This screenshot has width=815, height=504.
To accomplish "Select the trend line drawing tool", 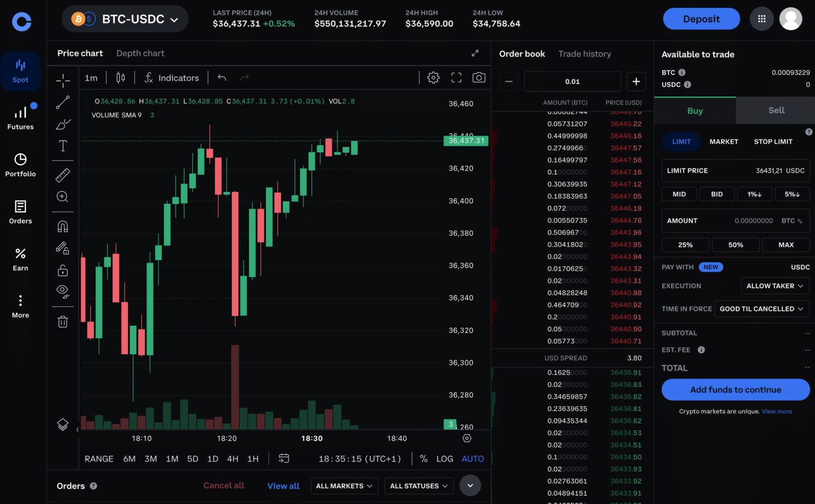I will click(x=63, y=102).
